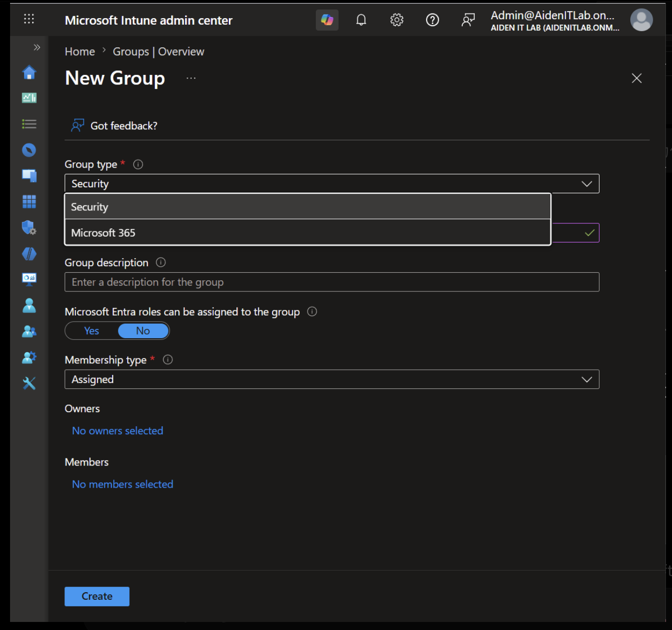Screen dimensions: 672x630
Task: Open Endpoint security shield icon
Action: 29,227
